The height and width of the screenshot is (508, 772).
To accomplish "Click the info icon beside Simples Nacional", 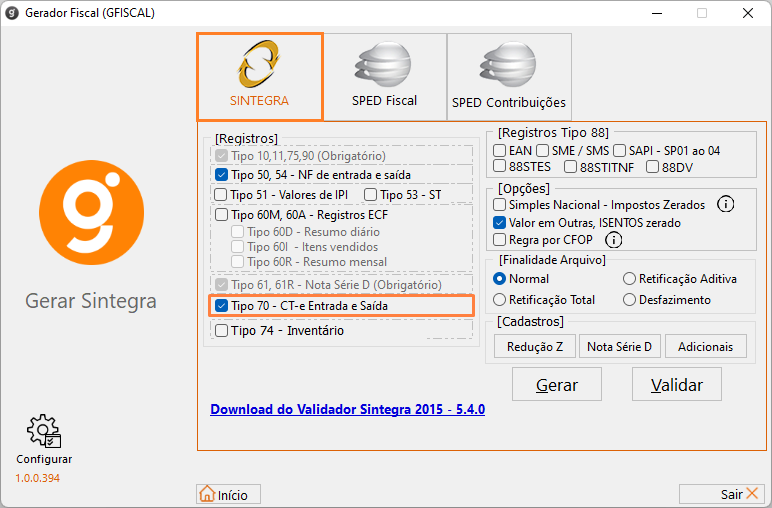I will [x=725, y=204].
